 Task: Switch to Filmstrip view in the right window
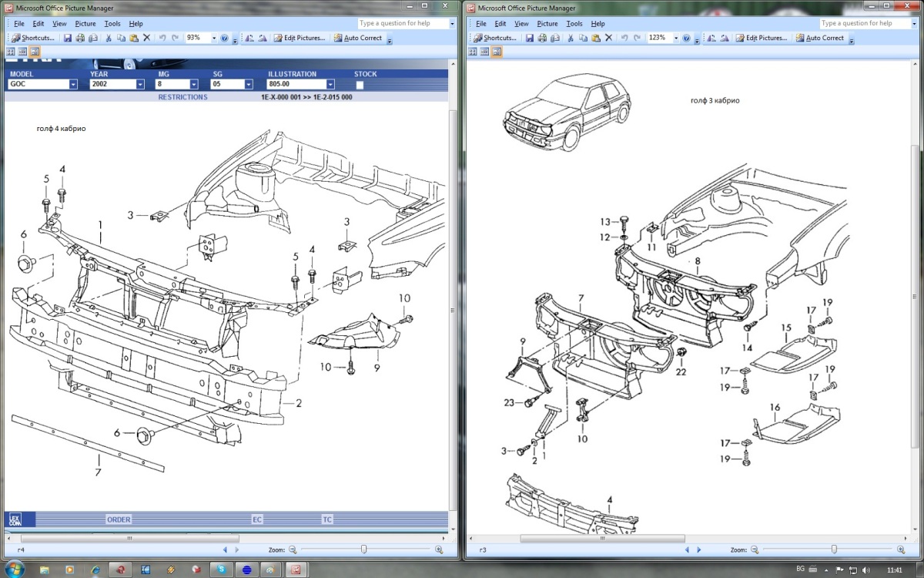coord(484,52)
